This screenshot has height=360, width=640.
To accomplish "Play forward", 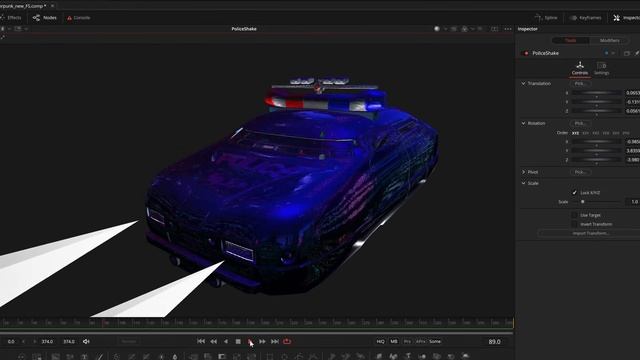I will point(250,341).
